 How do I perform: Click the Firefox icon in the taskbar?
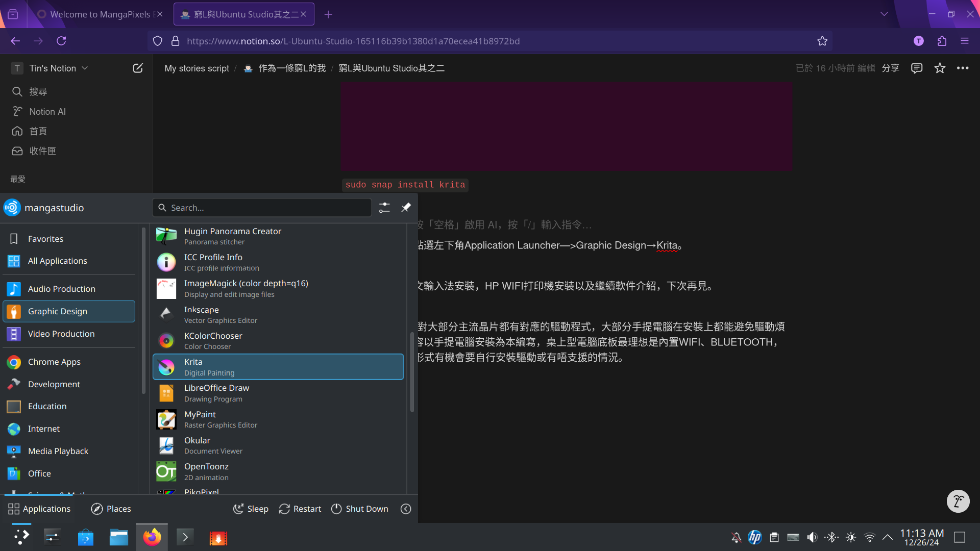tap(152, 537)
